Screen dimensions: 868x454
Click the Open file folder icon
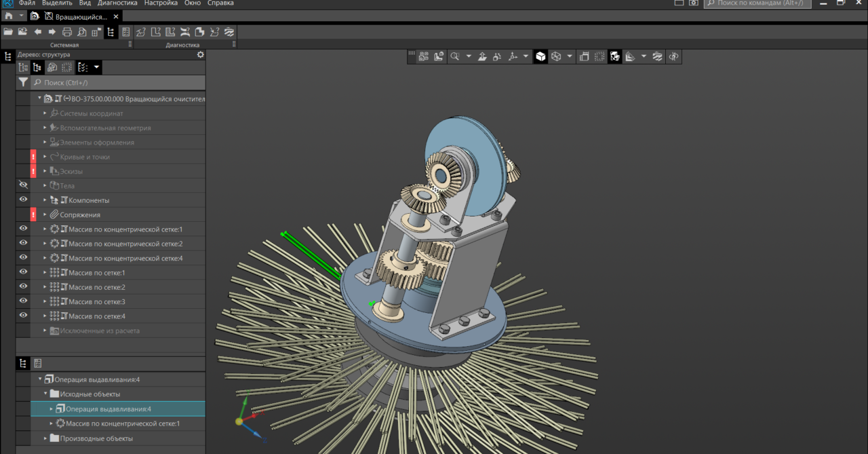click(x=8, y=32)
